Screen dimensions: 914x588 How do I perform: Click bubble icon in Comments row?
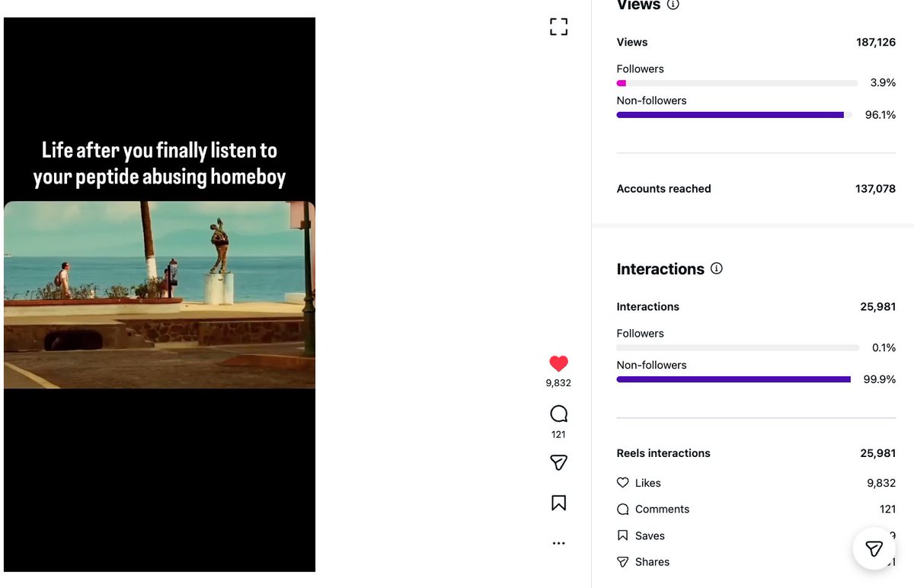tap(622, 510)
